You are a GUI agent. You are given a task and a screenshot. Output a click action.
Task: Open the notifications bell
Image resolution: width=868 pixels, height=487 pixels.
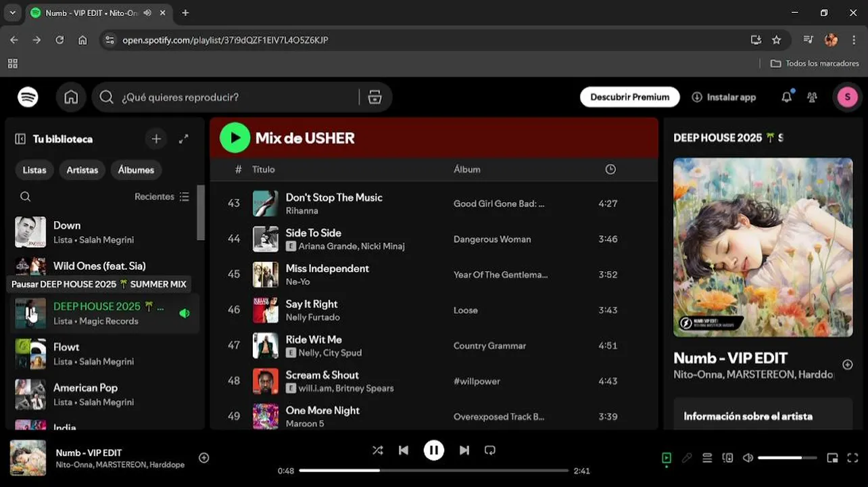(786, 97)
